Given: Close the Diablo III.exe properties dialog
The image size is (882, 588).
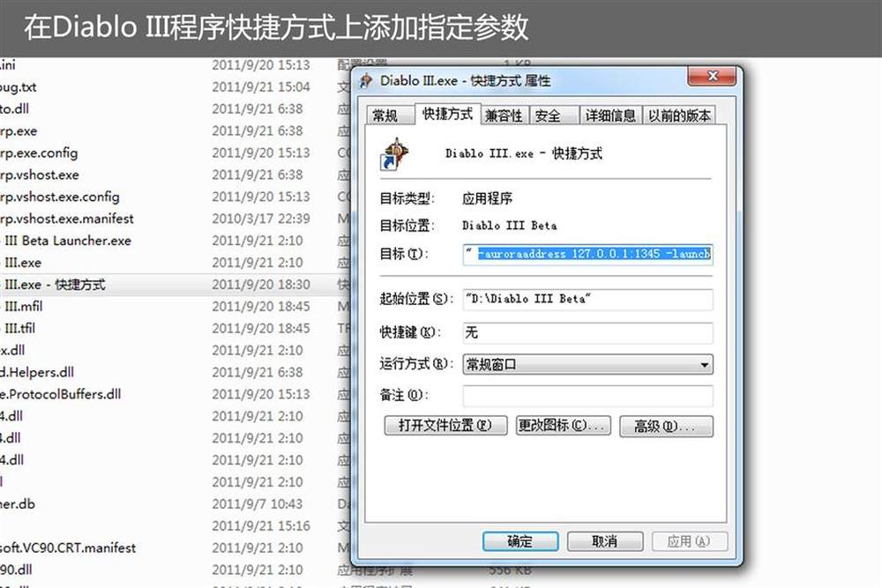Looking at the screenshot, I should point(712,76).
